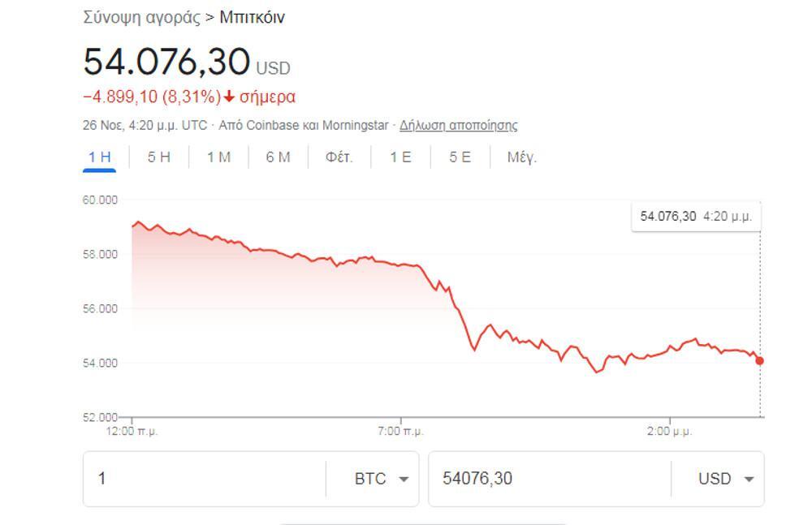
Task: Click the chart line near 7:00 π.μ.
Action: 401,265
